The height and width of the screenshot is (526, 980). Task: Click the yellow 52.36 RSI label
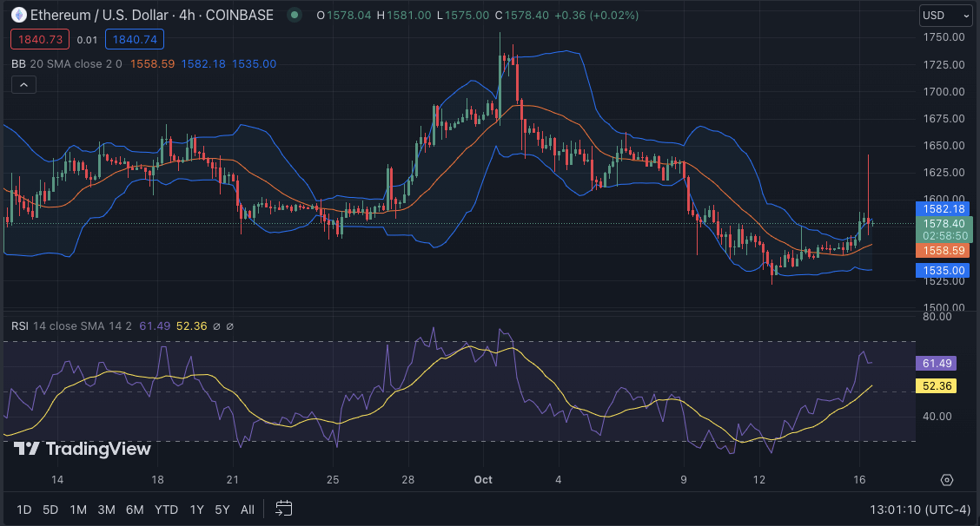click(x=936, y=385)
